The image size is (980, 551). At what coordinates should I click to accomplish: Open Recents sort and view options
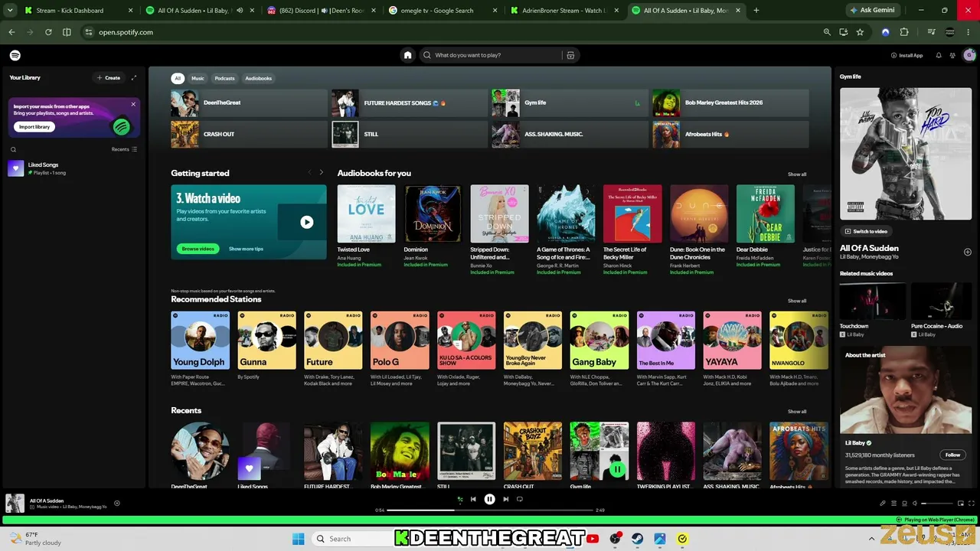point(124,149)
